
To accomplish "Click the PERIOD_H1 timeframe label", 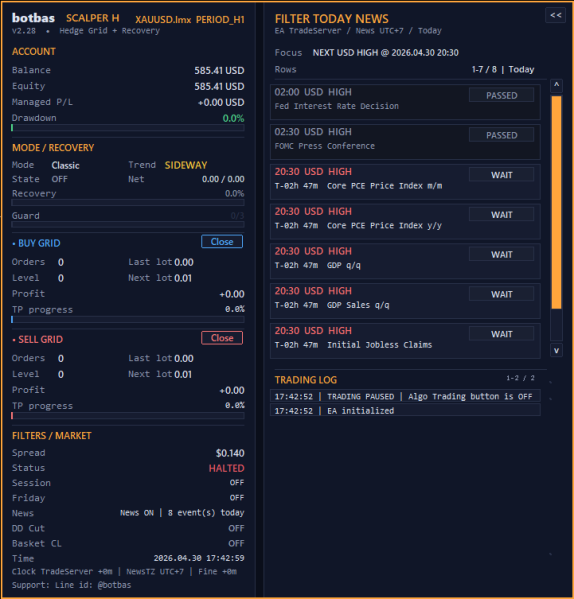I will (x=220, y=19).
